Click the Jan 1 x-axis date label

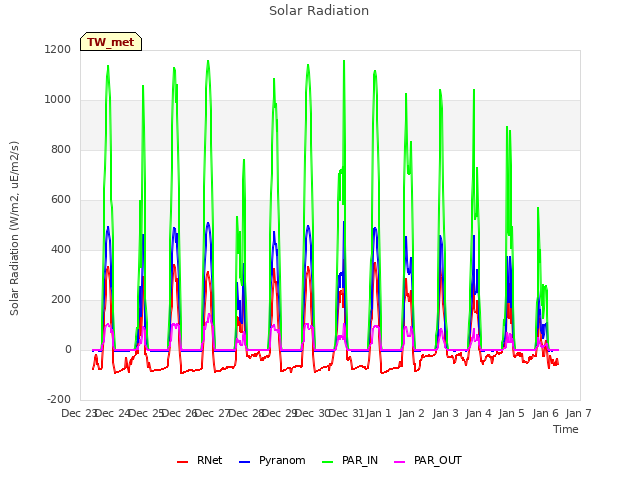[379, 413]
